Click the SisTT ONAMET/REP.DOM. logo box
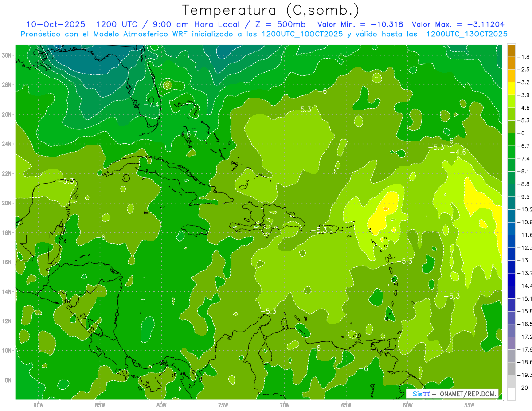The width and height of the screenshot is (532, 411). tap(452, 394)
